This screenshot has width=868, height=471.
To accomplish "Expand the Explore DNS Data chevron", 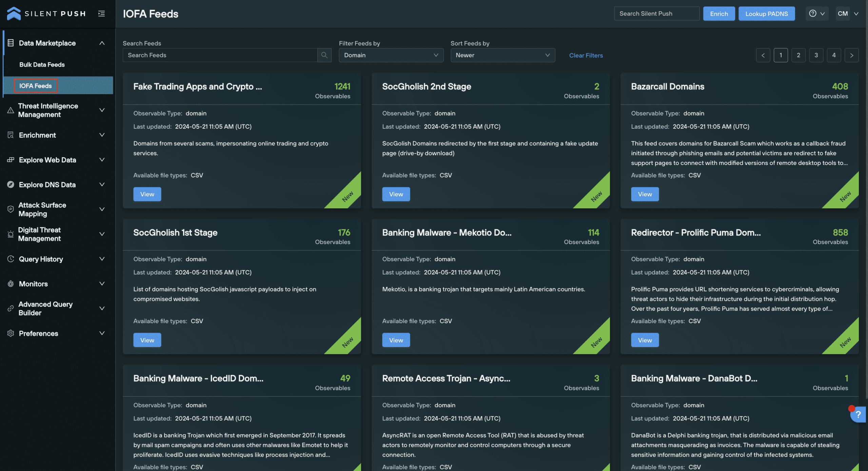I will (102, 184).
